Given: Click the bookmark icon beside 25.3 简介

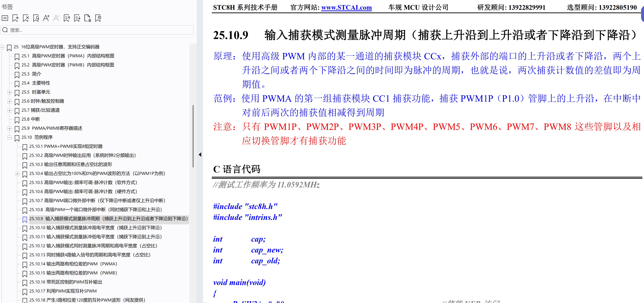Looking at the screenshot, I should [x=17, y=75].
